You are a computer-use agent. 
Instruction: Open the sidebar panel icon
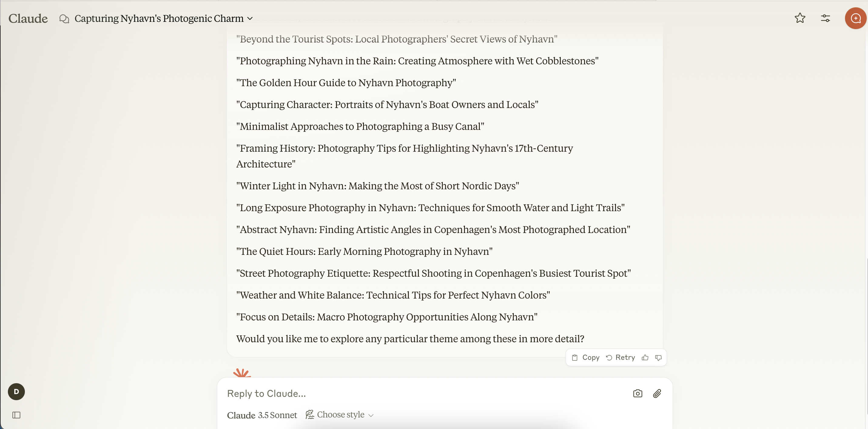pyautogui.click(x=16, y=415)
